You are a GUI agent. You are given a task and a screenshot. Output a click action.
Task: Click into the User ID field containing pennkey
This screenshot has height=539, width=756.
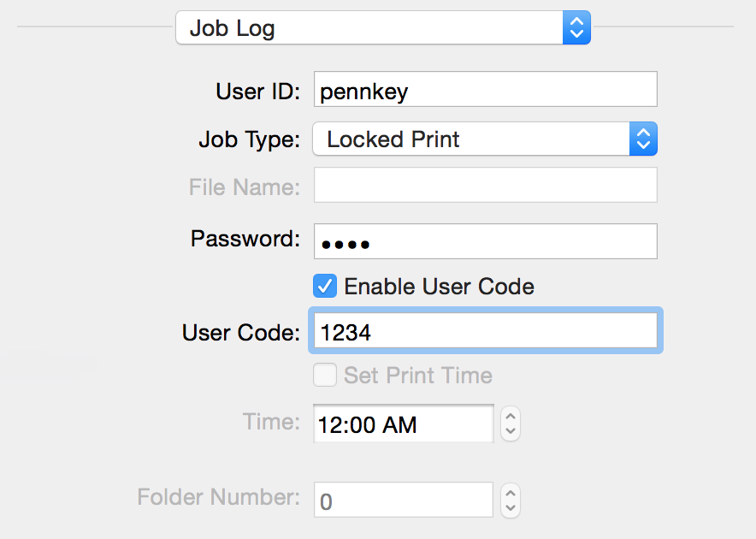point(485,89)
